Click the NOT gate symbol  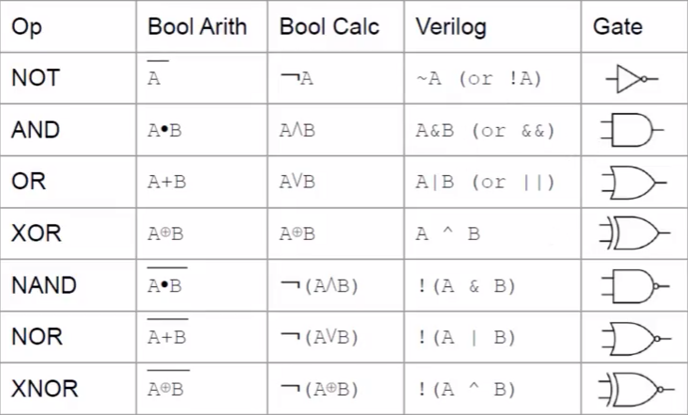coord(631,78)
